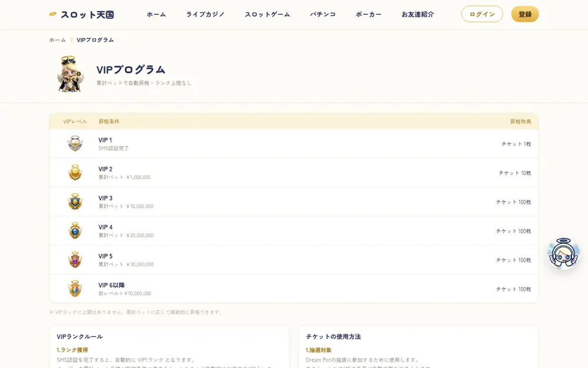Click the VIP 6以降 rainbow badge icon
Image resolution: width=588 pixels, height=368 pixels.
tap(75, 289)
